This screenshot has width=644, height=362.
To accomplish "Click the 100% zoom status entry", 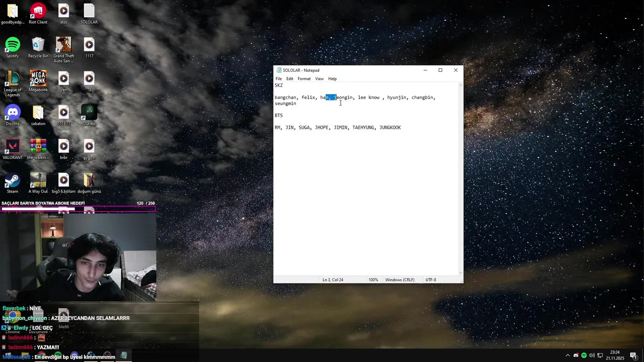I will (373, 280).
